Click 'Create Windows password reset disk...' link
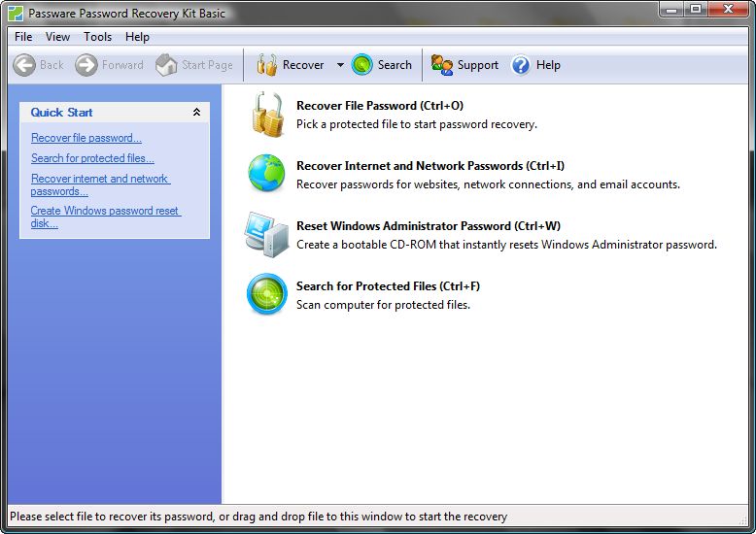Viewport: 756px width, 534px height. pos(106,217)
